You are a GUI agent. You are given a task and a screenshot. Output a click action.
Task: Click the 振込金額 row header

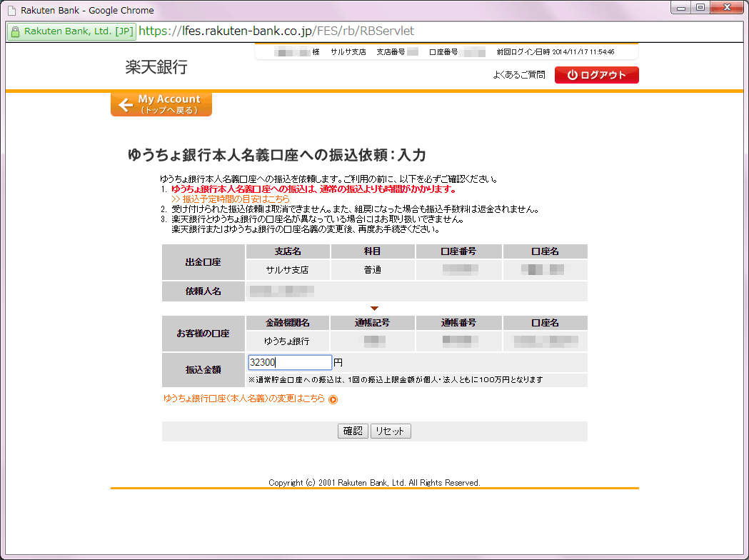tap(203, 370)
